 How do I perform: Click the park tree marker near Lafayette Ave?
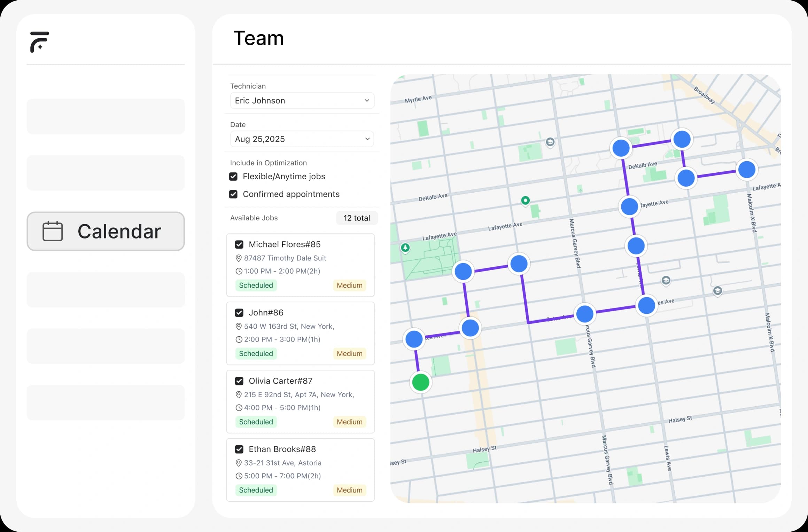point(405,248)
